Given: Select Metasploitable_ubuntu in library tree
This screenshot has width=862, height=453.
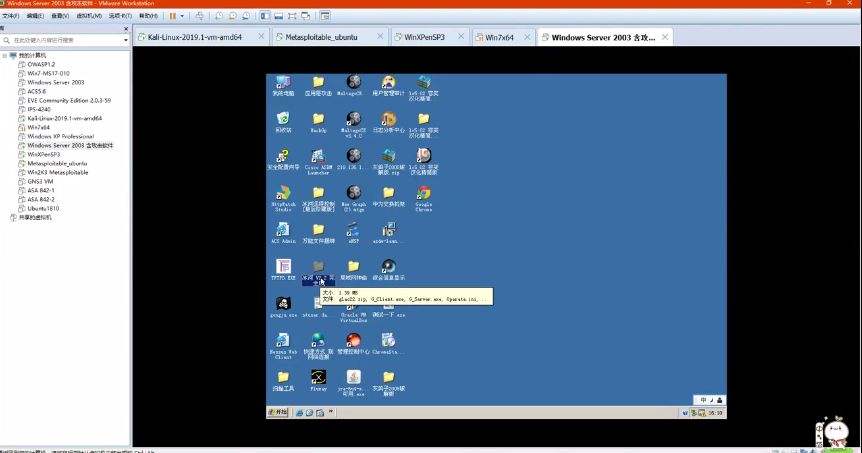Looking at the screenshot, I should [x=57, y=163].
